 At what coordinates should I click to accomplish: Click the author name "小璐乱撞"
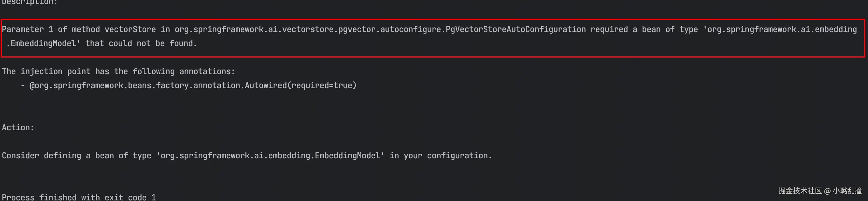tap(847, 191)
